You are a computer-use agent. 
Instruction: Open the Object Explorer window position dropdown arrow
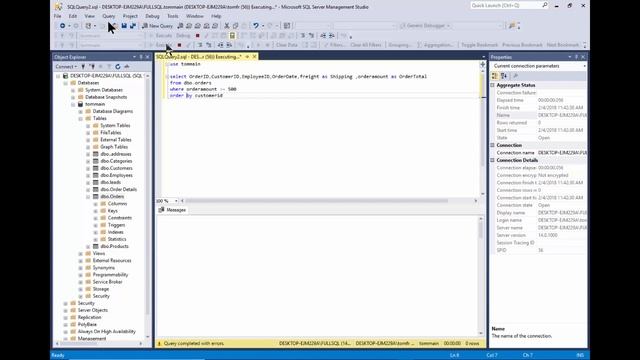click(134, 57)
